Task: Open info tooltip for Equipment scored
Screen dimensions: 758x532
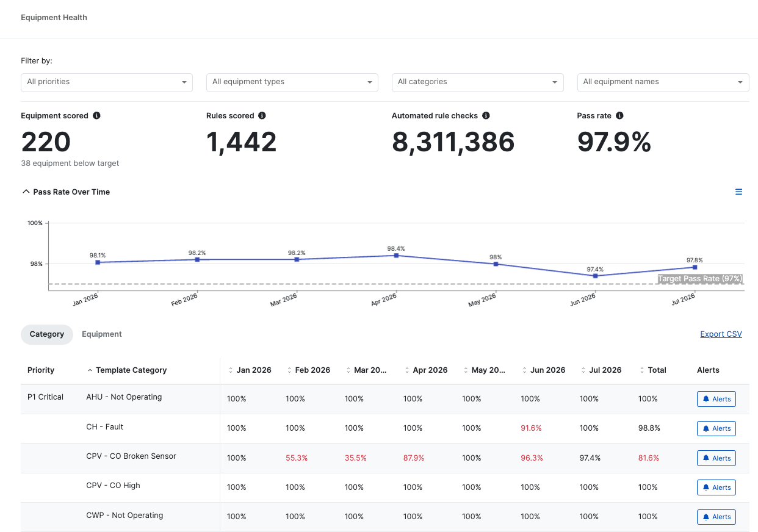Action: [96, 115]
